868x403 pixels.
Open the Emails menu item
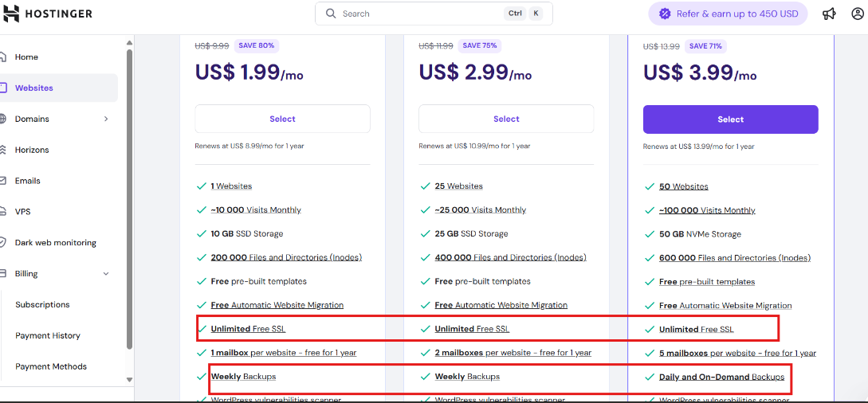coord(28,181)
